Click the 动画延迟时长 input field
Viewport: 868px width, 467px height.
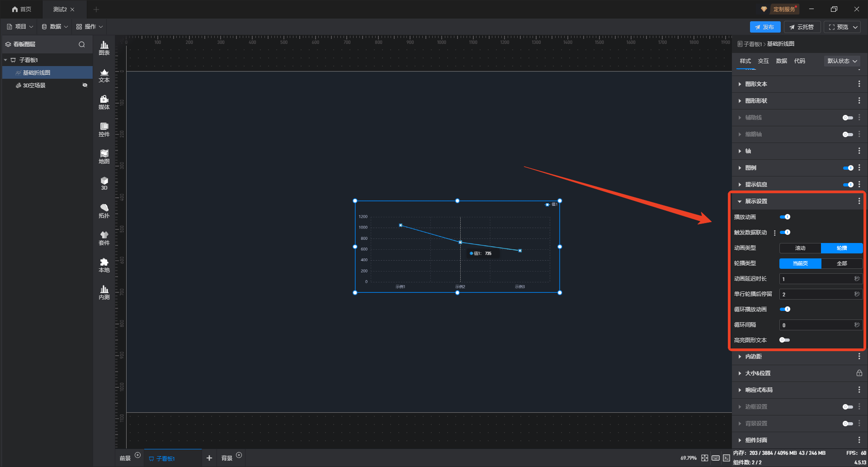(x=816, y=279)
